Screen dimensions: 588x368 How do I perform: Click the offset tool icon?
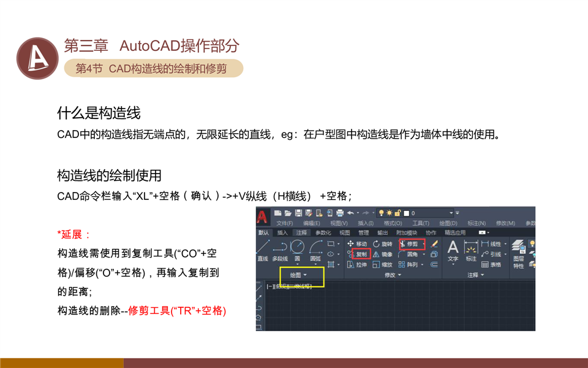[x=434, y=265]
